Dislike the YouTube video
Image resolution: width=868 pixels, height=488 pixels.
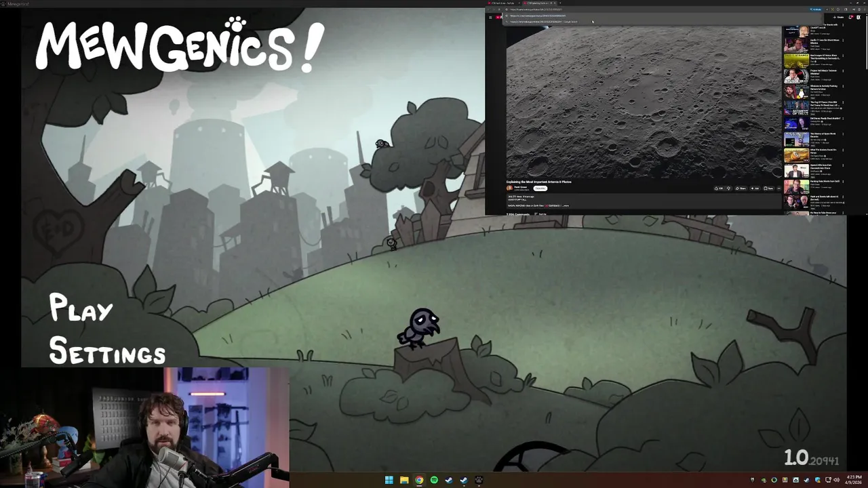click(728, 188)
